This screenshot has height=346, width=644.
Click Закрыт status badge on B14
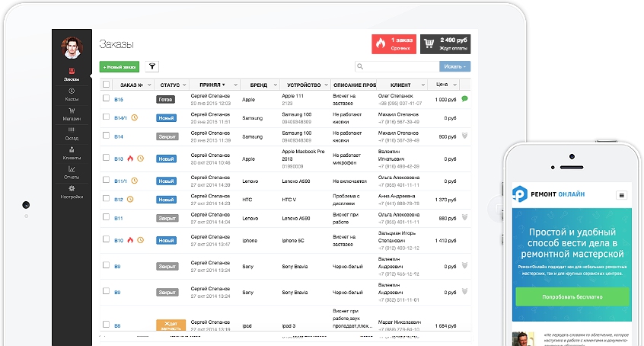click(167, 136)
